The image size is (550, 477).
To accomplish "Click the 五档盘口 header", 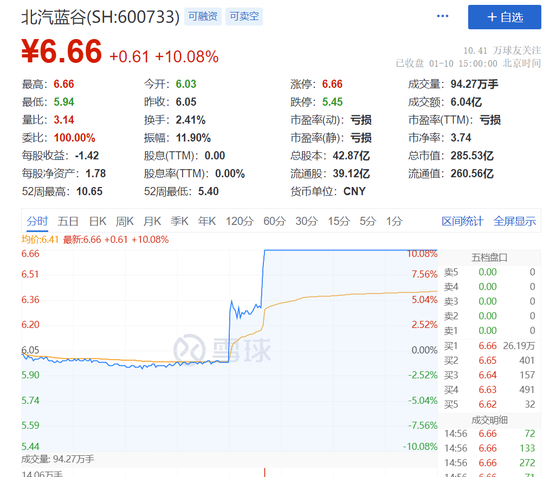I will pyautogui.click(x=489, y=258).
